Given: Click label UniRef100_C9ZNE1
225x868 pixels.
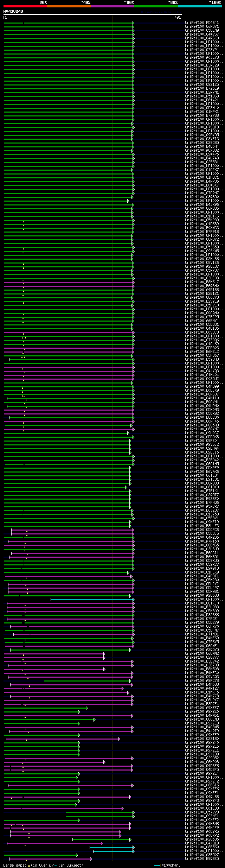Looking at the screenshot, I should click(x=202, y=816).
